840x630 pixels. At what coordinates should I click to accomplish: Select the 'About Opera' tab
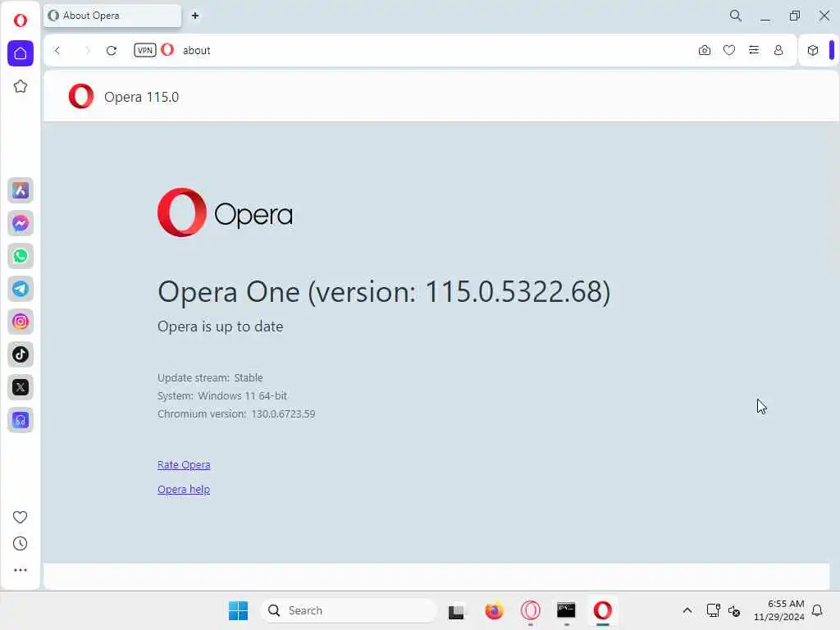(112, 16)
